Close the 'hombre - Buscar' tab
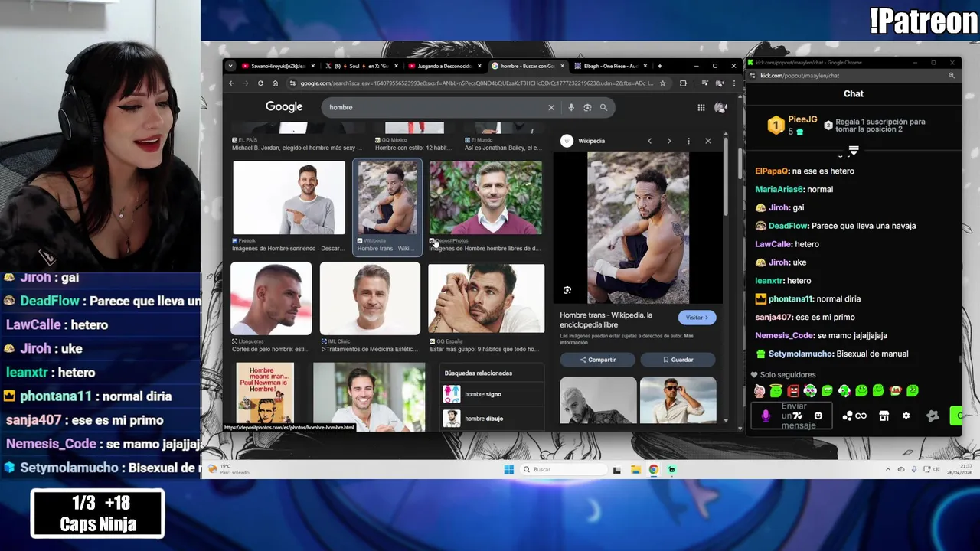This screenshot has height=551, width=980. (x=562, y=66)
